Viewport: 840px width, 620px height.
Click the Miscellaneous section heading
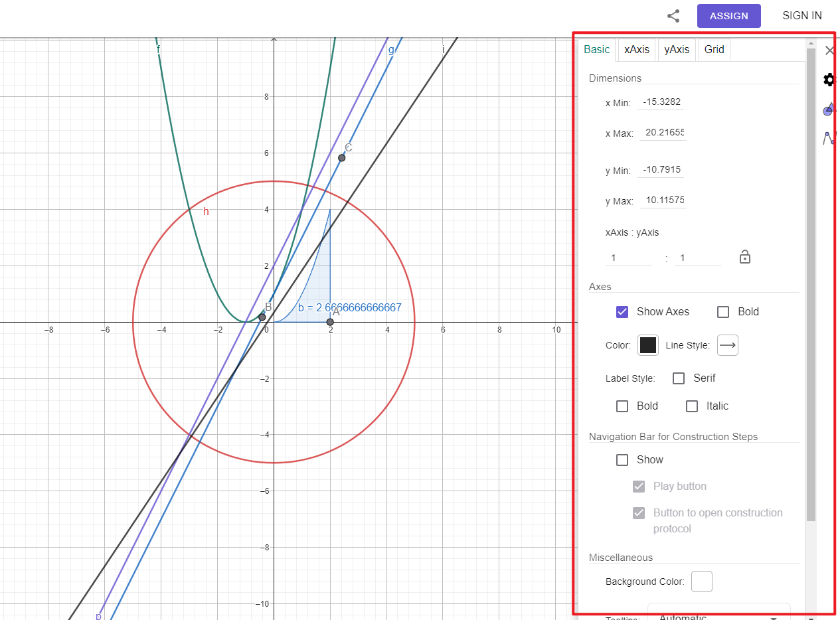(x=621, y=558)
